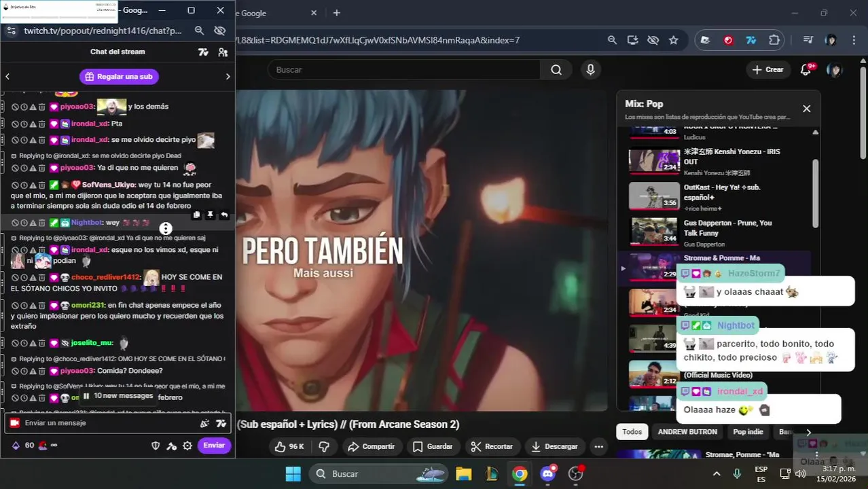Image resolution: width=868 pixels, height=489 pixels.
Task: Select the Todos filter chip
Action: [x=632, y=432]
